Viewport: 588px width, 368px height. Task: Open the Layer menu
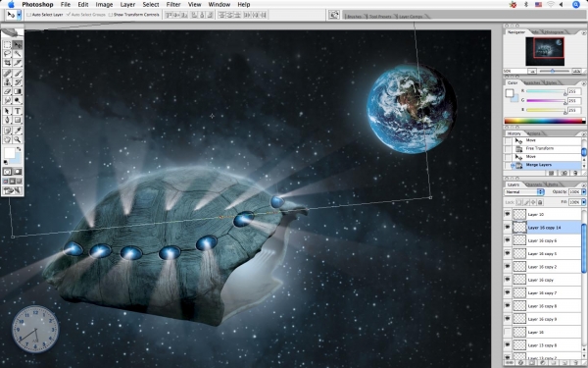(x=127, y=5)
